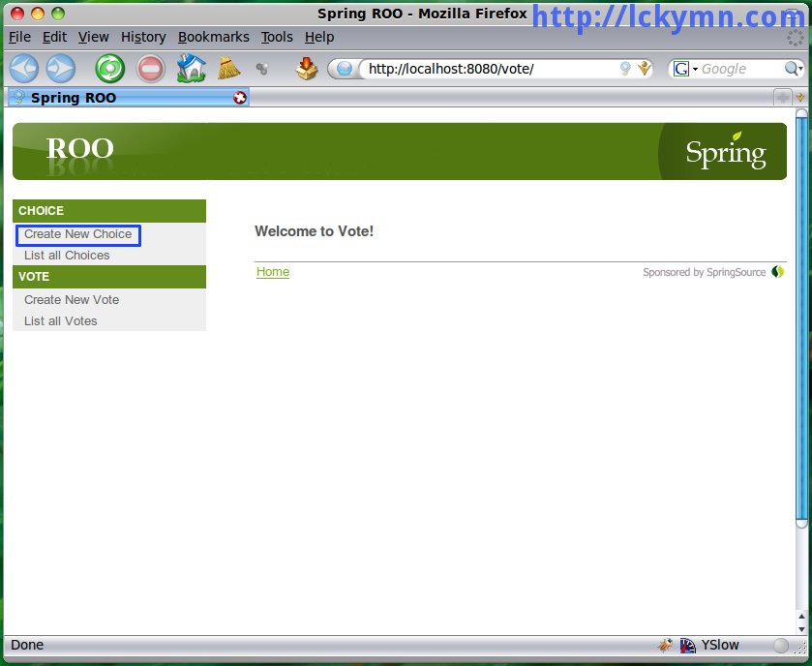
Task: Click the yellow minimize window button
Action: tap(38, 14)
